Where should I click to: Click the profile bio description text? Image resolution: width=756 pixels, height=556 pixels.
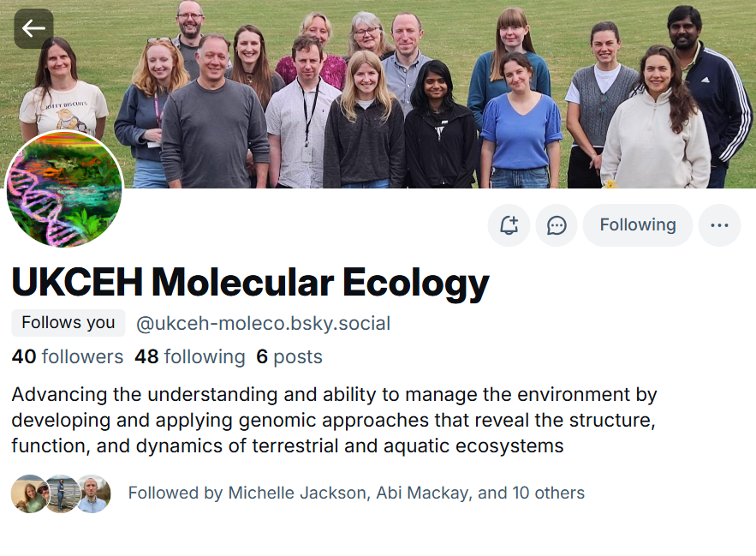334,421
